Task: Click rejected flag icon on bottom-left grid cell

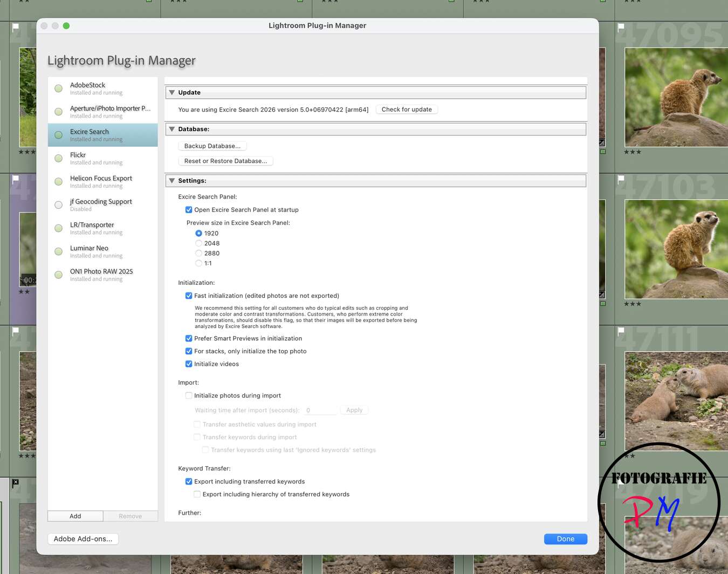Action: pos(16,483)
